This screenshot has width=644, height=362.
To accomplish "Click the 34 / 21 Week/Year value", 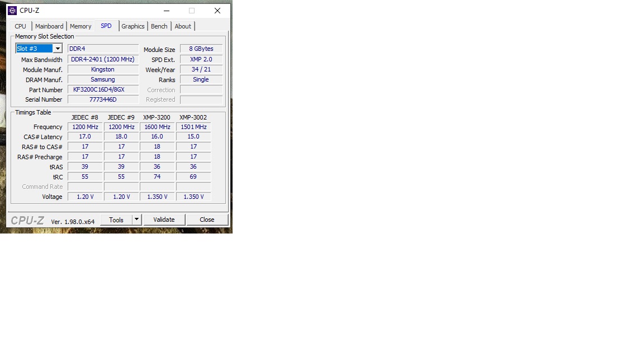I will 201,69.
